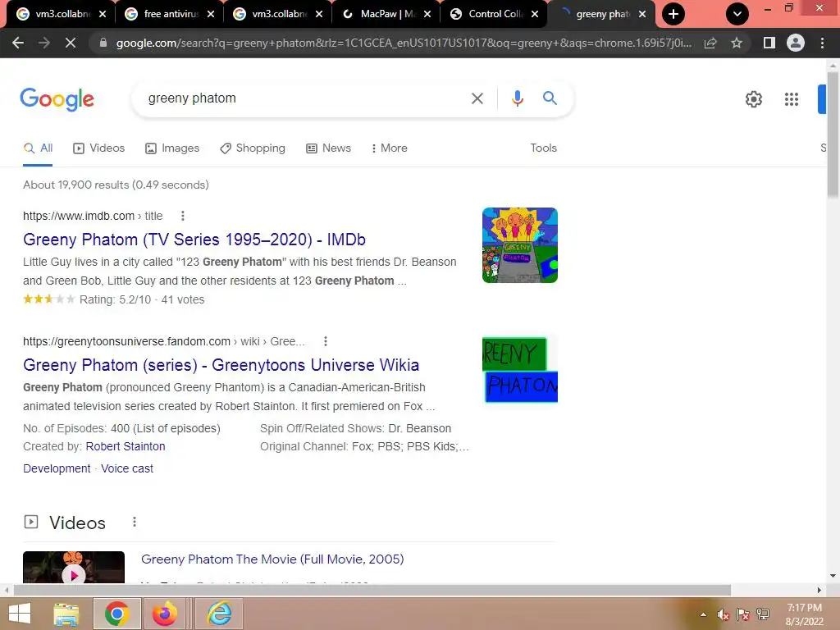Screen dimensions: 840x630
Task: Click the Greeny Phatom logo thumbnail
Action: coord(519,370)
